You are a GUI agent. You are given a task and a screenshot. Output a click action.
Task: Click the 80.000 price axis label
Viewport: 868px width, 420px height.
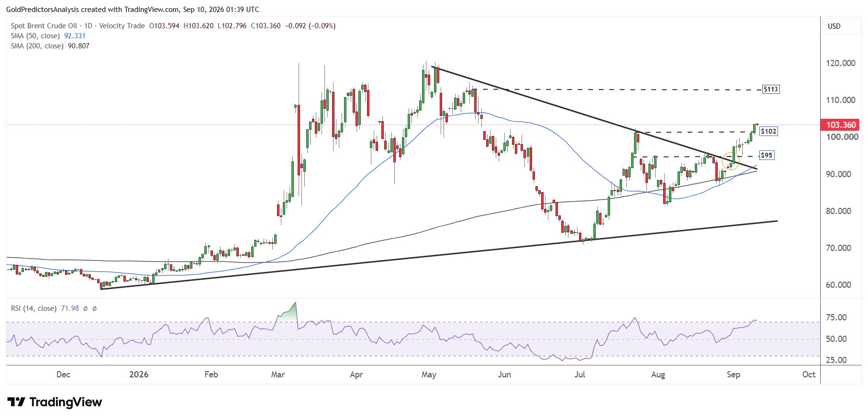coord(838,211)
